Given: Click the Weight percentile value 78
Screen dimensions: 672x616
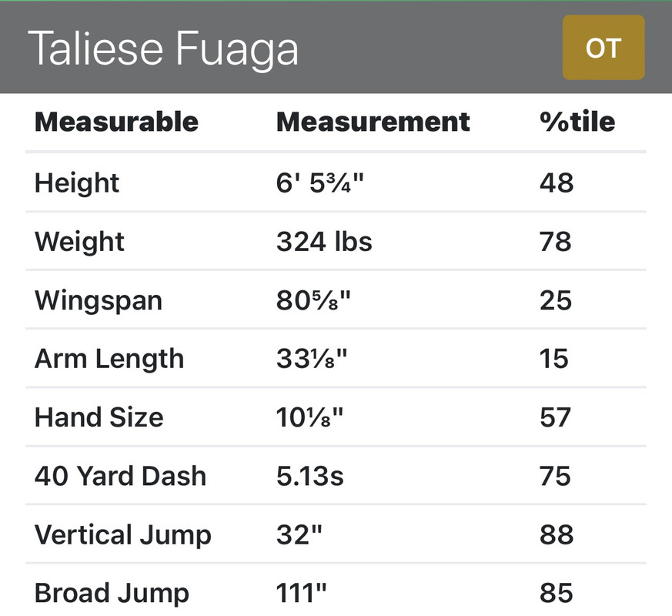Looking at the screenshot, I should pos(556,242).
